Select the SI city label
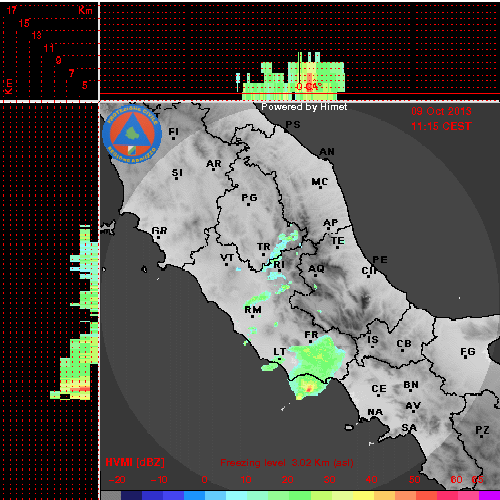500x500 pixels. 177,173
